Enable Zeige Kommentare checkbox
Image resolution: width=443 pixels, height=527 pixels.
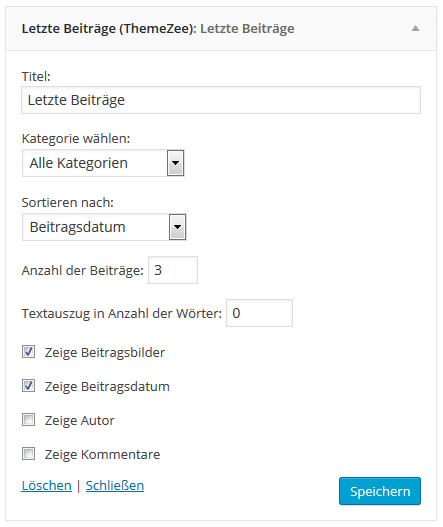click(29, 454)
